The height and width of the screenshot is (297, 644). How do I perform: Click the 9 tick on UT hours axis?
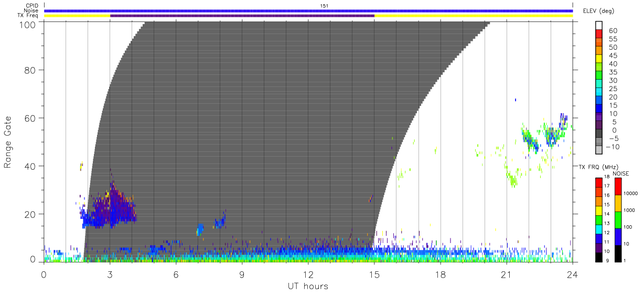click(x=242, y=274)
